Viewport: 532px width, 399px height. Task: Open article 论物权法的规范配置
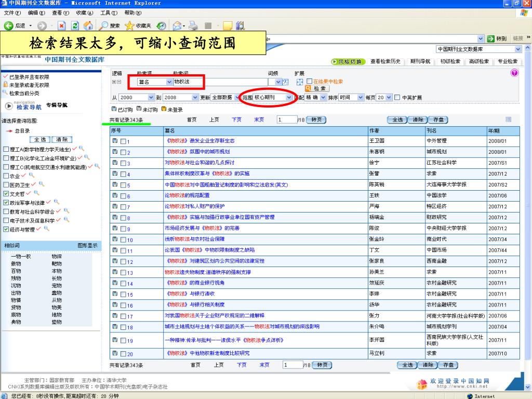tap(187, 195)
